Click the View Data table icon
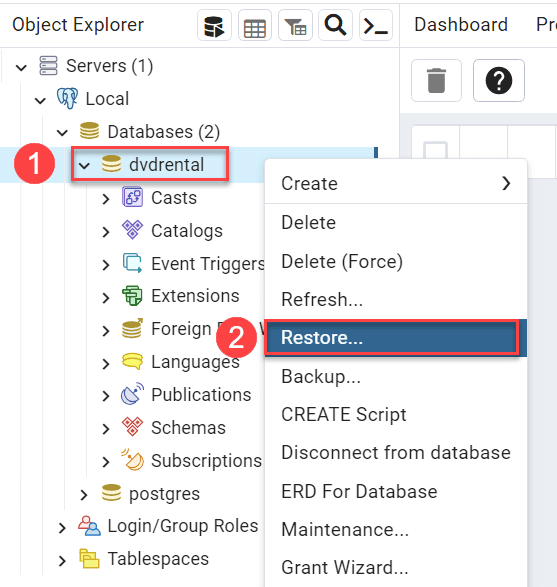Viewport: 557px width, 587px height. point(255,26)
